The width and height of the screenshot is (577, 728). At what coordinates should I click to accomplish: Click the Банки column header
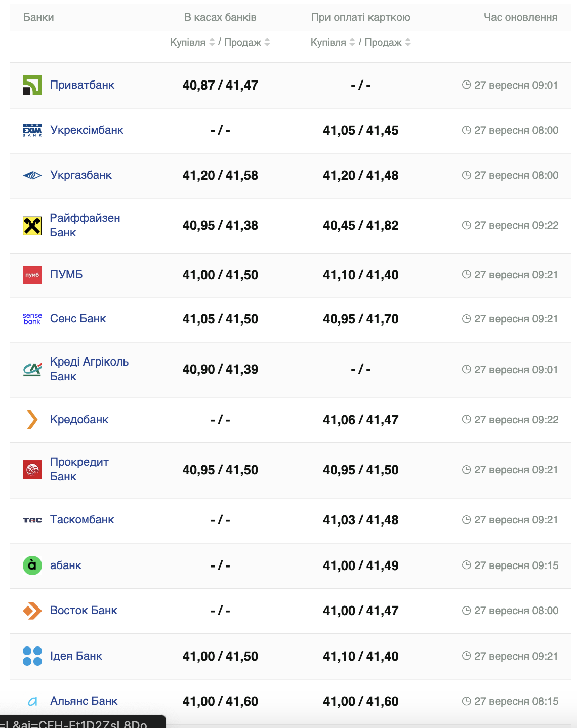tap(38, 17)
